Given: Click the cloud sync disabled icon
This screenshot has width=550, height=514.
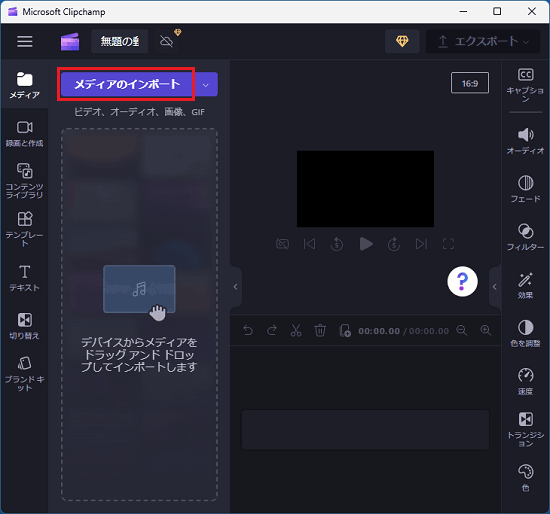Looking at the screenshot, I should [x=166, y=41].
